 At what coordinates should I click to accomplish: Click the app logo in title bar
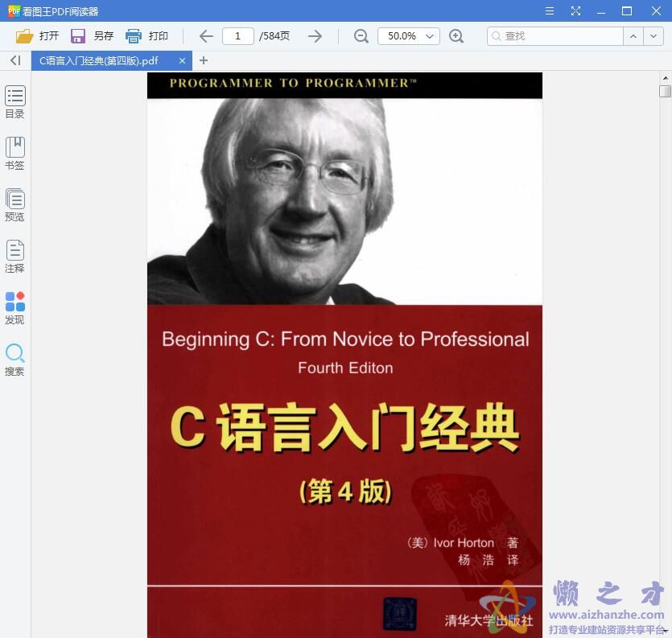click(14, 11)
